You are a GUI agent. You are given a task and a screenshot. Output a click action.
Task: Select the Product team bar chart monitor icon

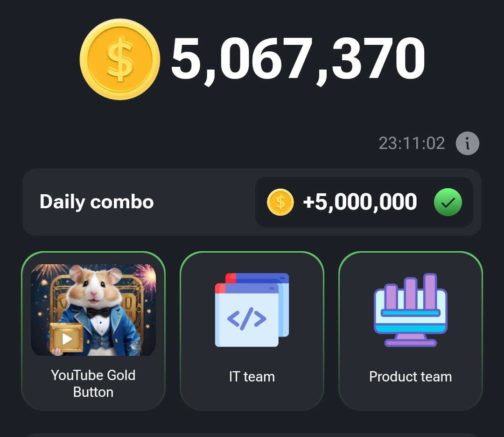click(411, 310)
